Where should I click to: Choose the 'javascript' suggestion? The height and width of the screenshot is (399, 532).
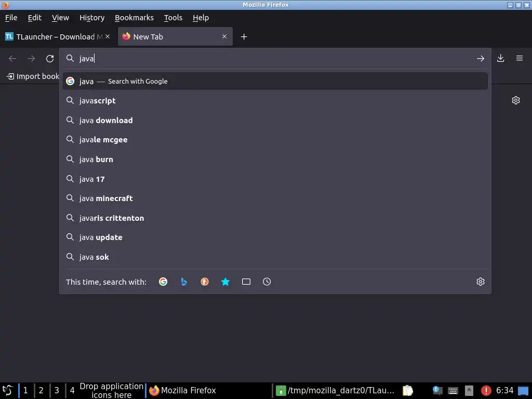[x=275, y=101]
